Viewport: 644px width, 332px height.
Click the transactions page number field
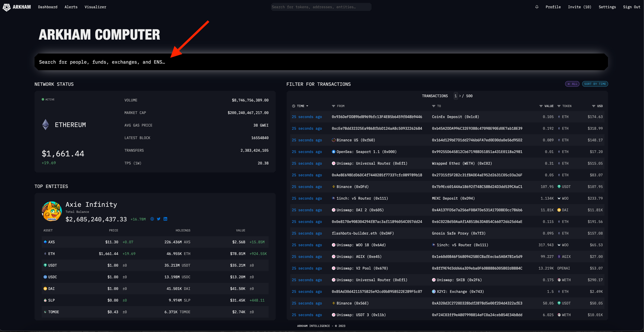[x=456, y=96]
